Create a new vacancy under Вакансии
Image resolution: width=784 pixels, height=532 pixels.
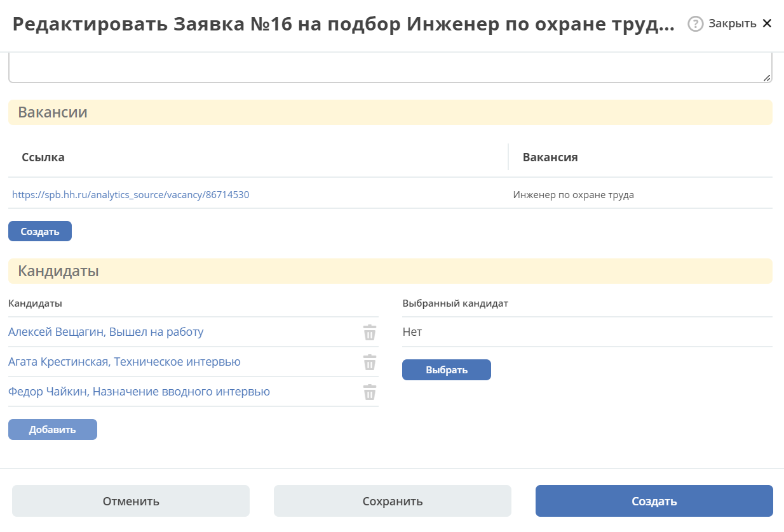click(x=40, y=231)
